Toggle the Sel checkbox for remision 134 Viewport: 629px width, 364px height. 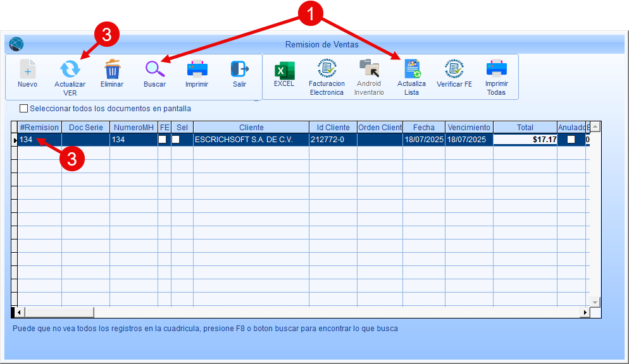[177, 140]
